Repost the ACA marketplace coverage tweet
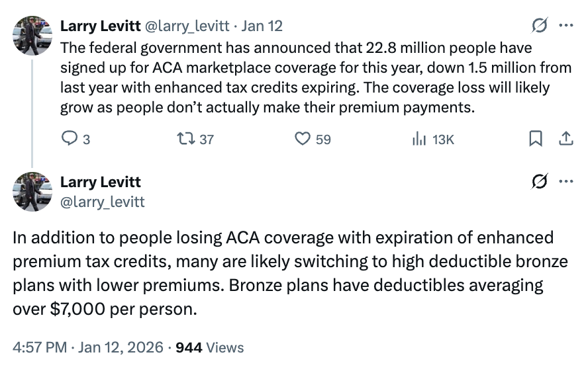Image resolution: width=588 pixels, height=373 pixels. 187,139
